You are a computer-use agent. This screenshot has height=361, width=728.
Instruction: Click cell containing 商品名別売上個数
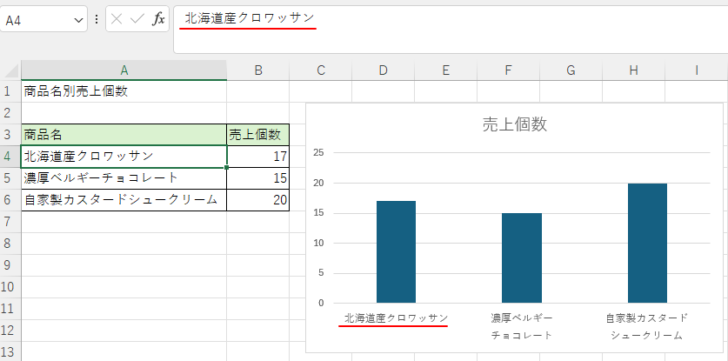pos(124,91)
